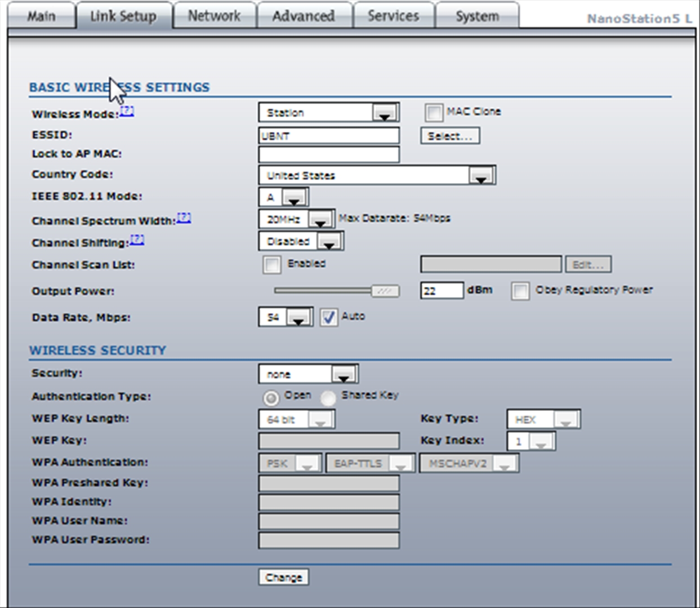Switch to the Link Setup tab
700x608 pixels.
coord(123,16)
